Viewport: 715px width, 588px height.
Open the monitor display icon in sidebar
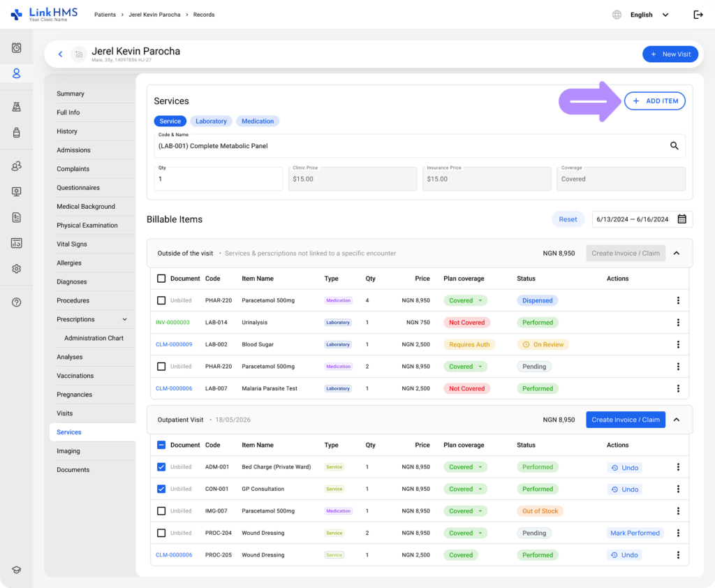click(17, 191)
